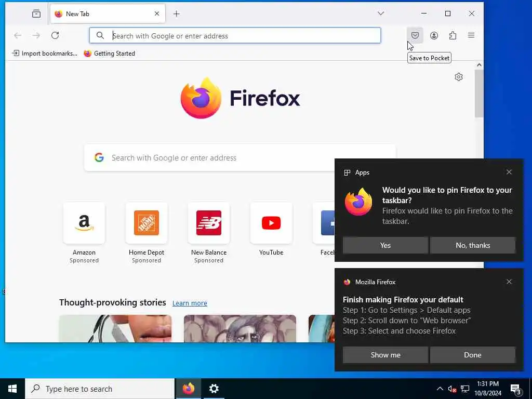Image resolution: width=532 pixels, height=399 pixels.
Task: Click the Google G logo in search box
Action: tap(99, 157)
